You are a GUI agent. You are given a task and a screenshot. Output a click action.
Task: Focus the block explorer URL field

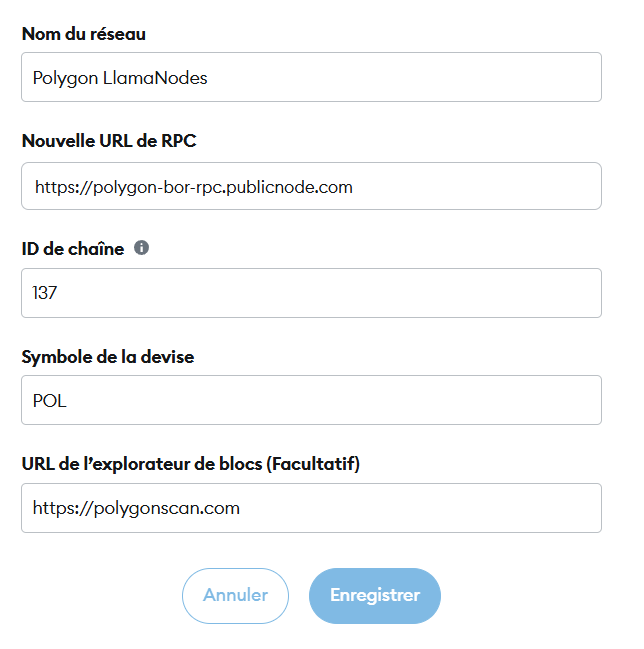pyautogui.click(x=311, y=508)
